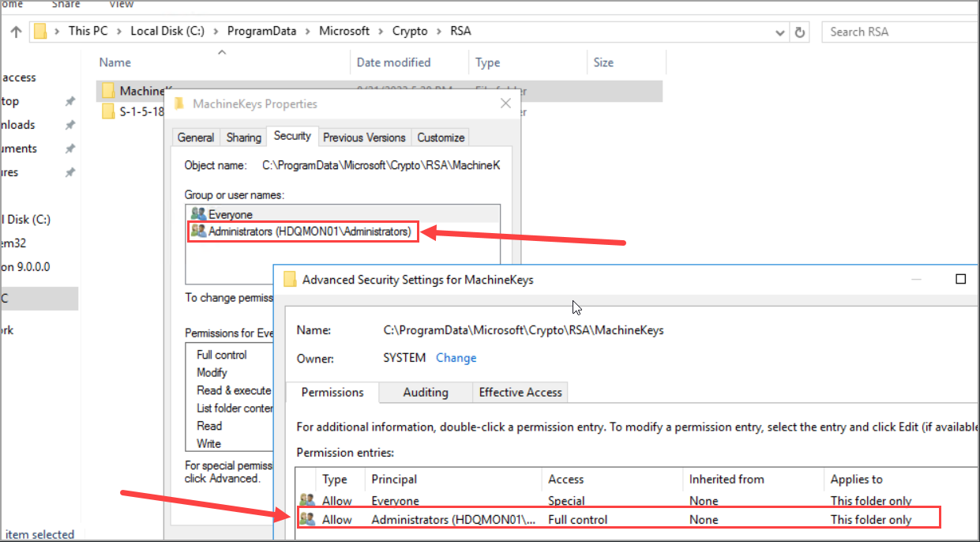
Task: Click the folder icon in the address bar
Action: (x=40, y=31)
